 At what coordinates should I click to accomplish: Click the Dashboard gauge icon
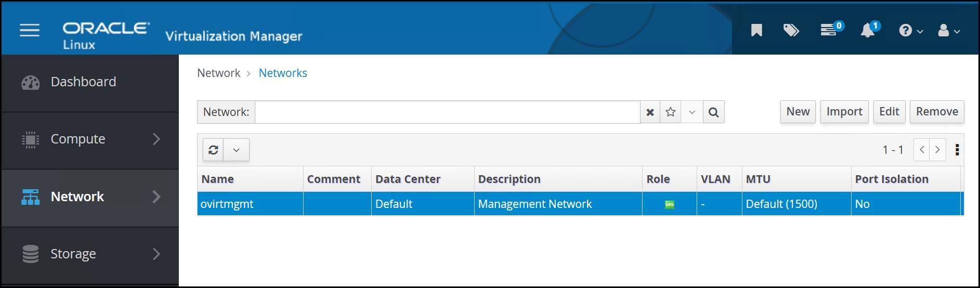(31, 83)
